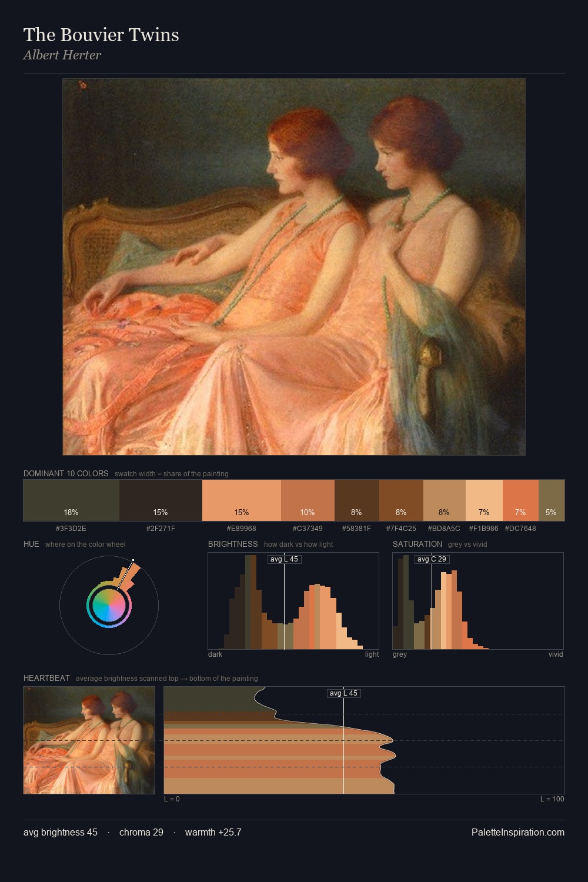This screenshot has height=882, width=588.
Task: Click the 'SATURATION' section heading
Action: [417, 544]
